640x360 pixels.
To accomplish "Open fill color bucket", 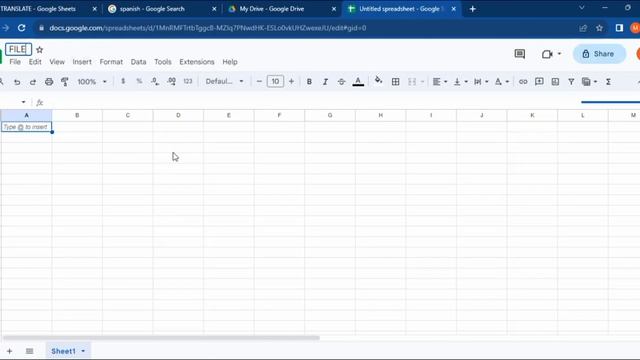I will (x=378, y=80).
